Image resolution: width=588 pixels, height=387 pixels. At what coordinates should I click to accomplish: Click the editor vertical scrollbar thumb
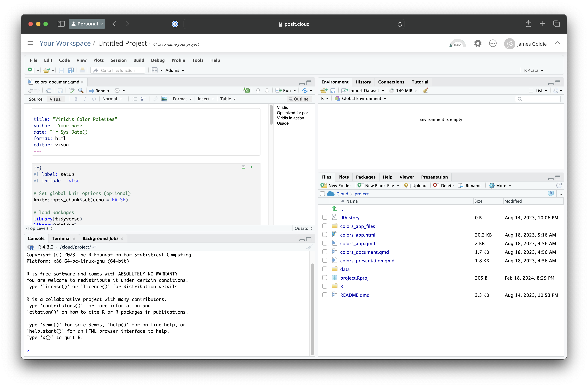coord(271,115)
